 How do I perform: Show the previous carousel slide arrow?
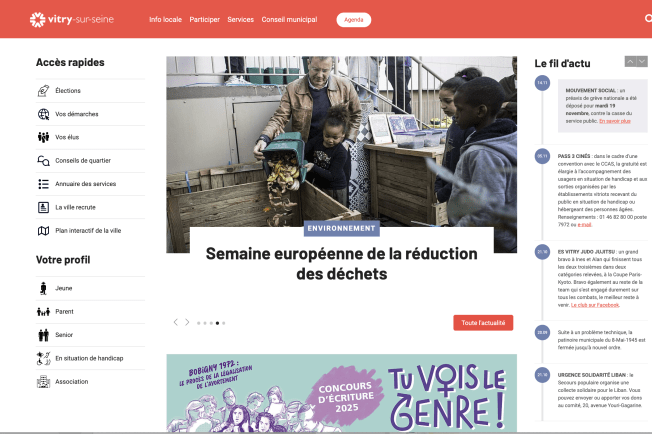[x=176, y=322]
